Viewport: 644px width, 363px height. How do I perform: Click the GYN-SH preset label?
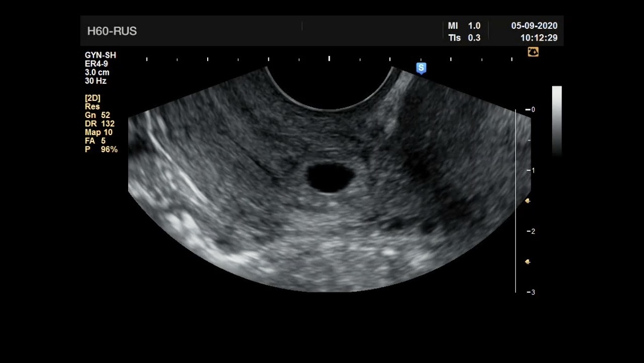100,55
